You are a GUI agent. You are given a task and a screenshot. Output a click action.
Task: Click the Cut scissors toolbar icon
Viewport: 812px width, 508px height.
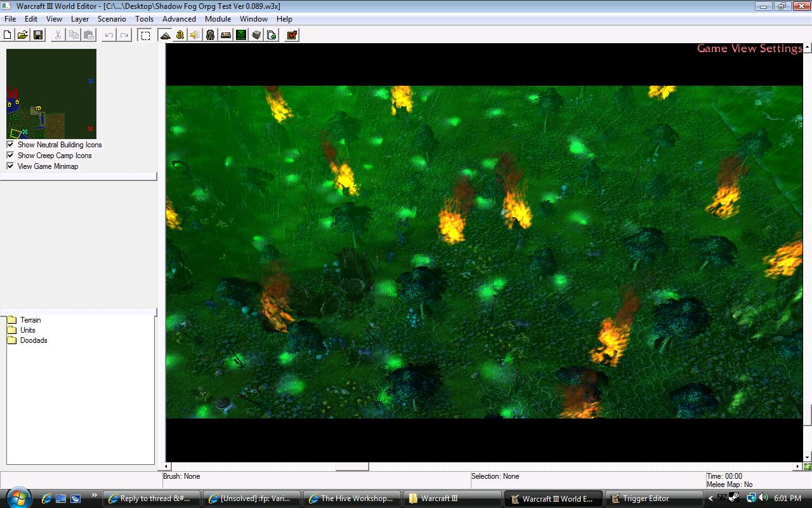tap(58, 35)
